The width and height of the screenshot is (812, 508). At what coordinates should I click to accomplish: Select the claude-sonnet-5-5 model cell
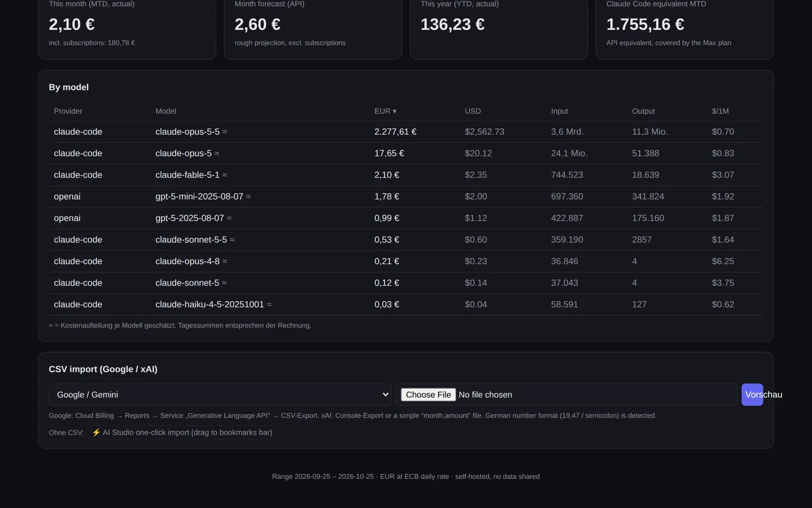[195, 239]
